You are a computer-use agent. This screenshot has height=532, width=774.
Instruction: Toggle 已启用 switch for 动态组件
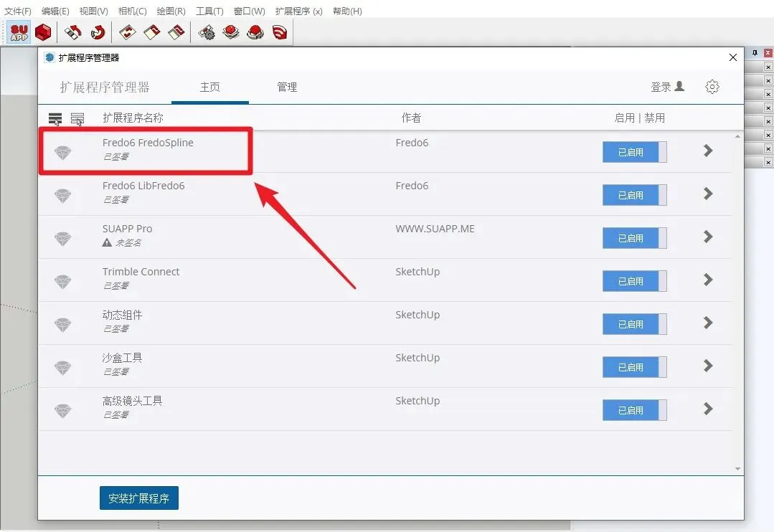[634, 324]
